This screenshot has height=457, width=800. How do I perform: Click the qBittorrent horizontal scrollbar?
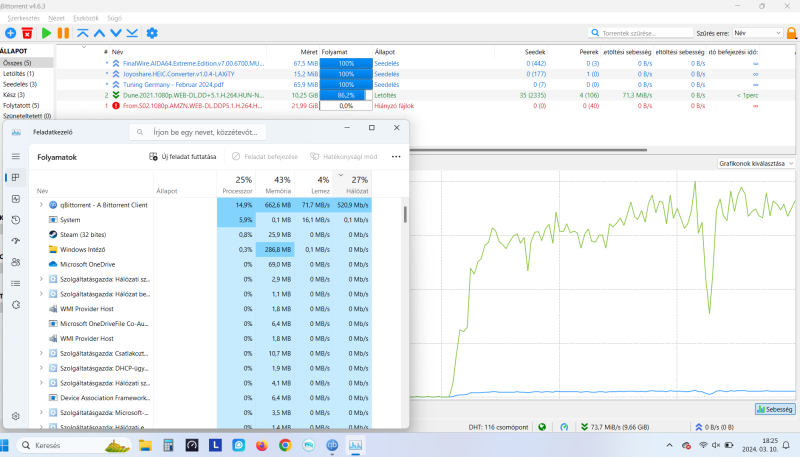click(528, 150)
